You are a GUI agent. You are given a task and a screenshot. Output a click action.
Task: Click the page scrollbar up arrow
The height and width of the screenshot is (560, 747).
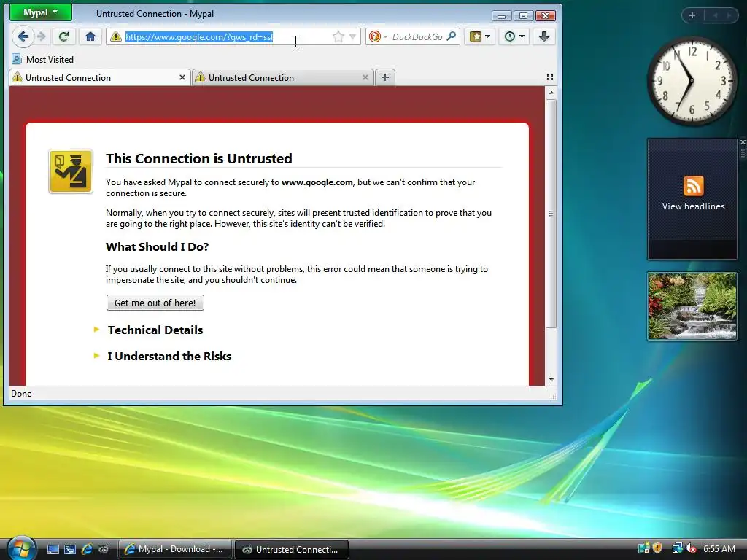(551, 93)
